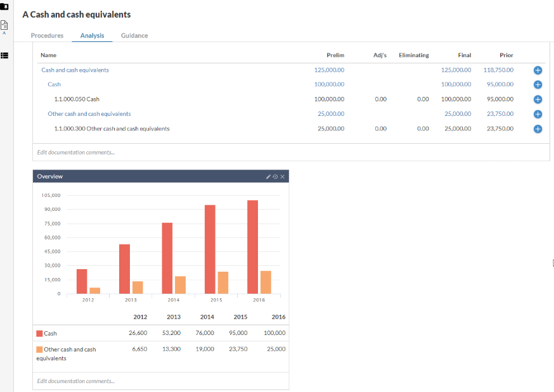Open the Guidance tab
This screenshot has width=554, height=392.
coord(134,35)
